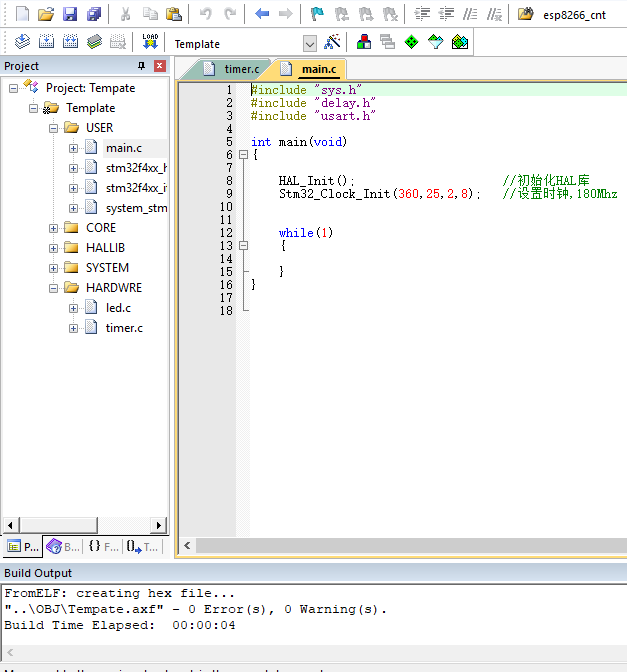Select main.c in the project tree
627x672 pixels.
[124, 148]
